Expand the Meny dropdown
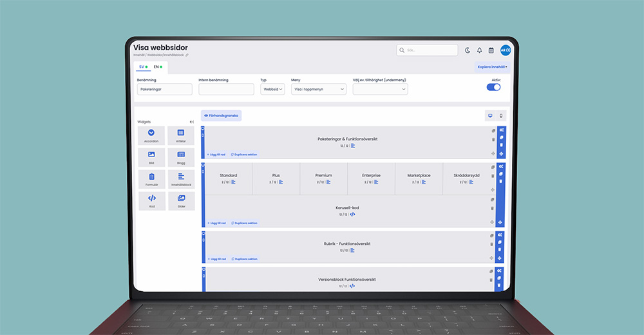The height and width of the screenshot is (335, 644). (319, 90)
